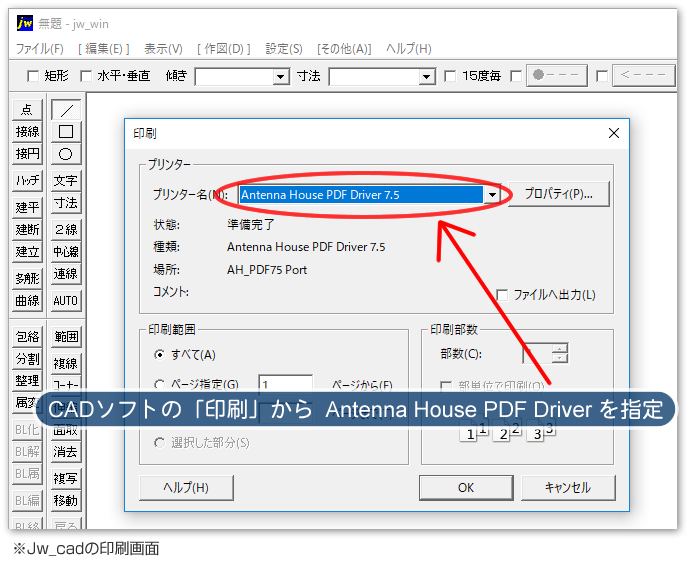Toggle checkbox beside the <--- button

tap(602, 76)
